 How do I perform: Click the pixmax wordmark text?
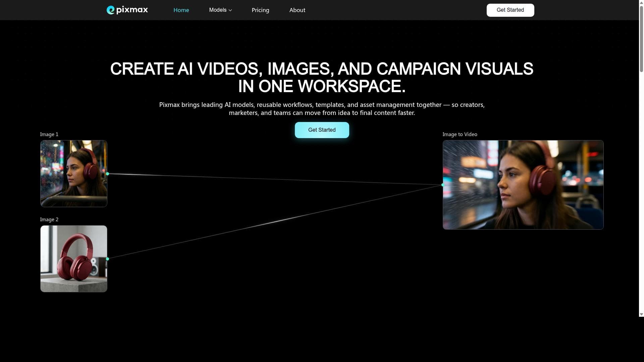(x=132, y=10)
